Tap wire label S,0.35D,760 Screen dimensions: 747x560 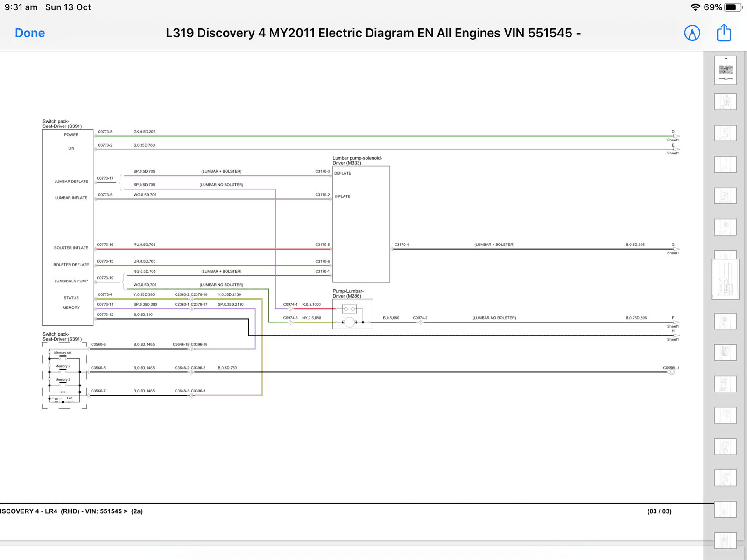(x=144, y=145)
